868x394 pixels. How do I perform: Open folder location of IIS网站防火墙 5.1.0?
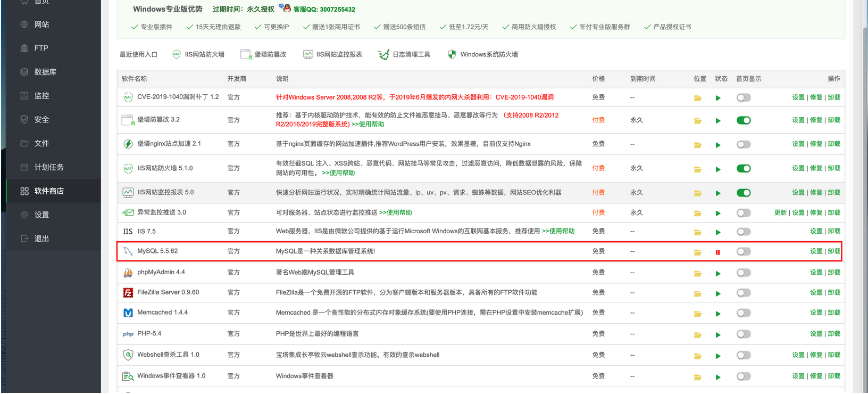(697, 169)
